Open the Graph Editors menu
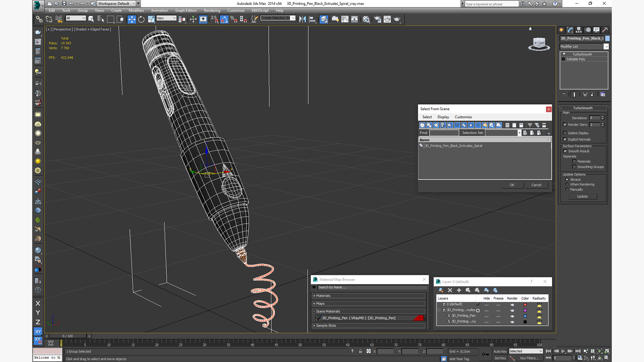This screenshot has height=362, width=644. click(186, 10)
